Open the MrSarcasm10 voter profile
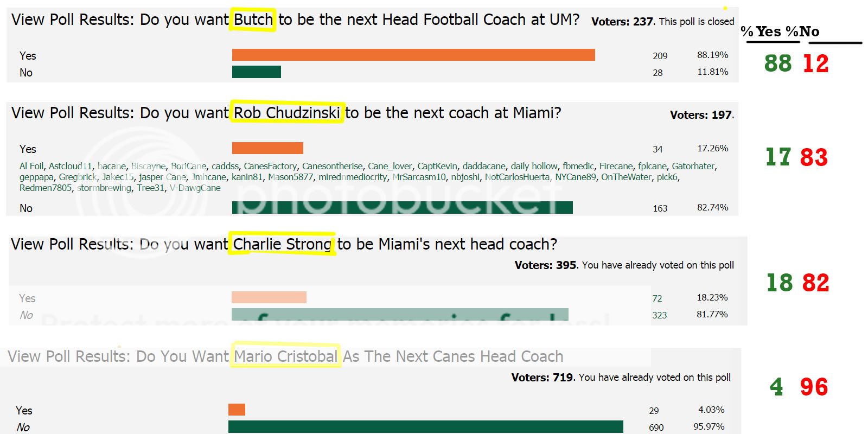Image resolution: width=868 pixels, height=434 pixels. click(x=419, y=177)
